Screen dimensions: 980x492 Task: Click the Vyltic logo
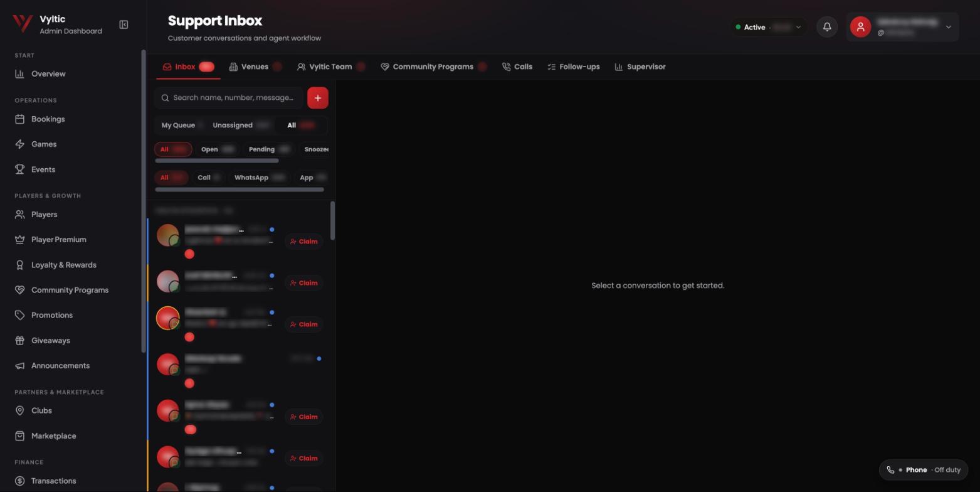(22, 24)
